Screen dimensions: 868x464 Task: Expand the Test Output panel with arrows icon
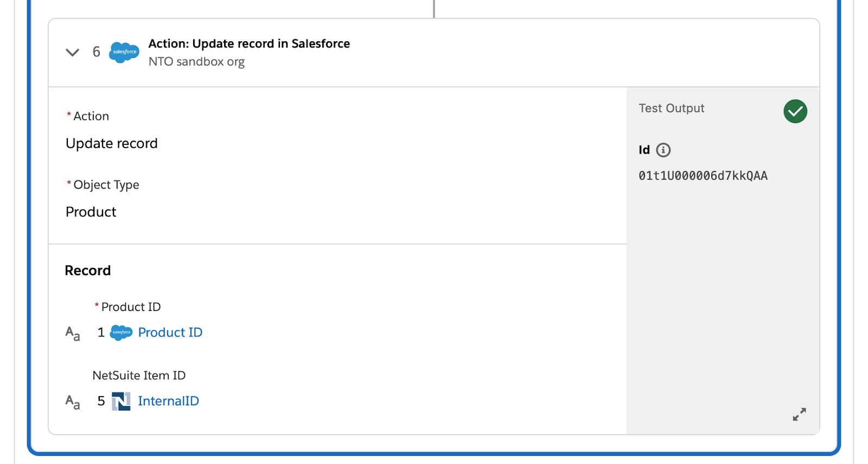pyautogui.click(x=799, y=415)
